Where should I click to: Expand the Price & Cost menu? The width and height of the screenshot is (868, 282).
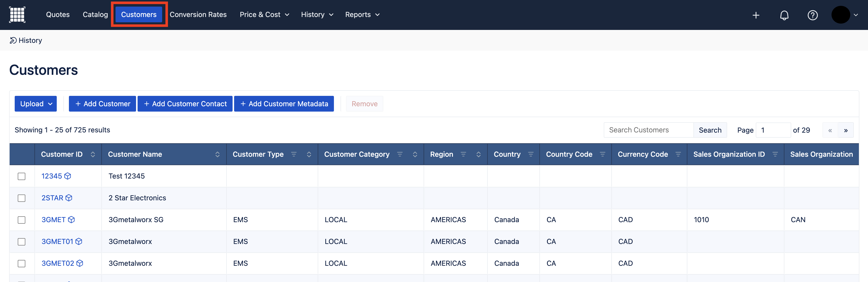tap(264, 14)
